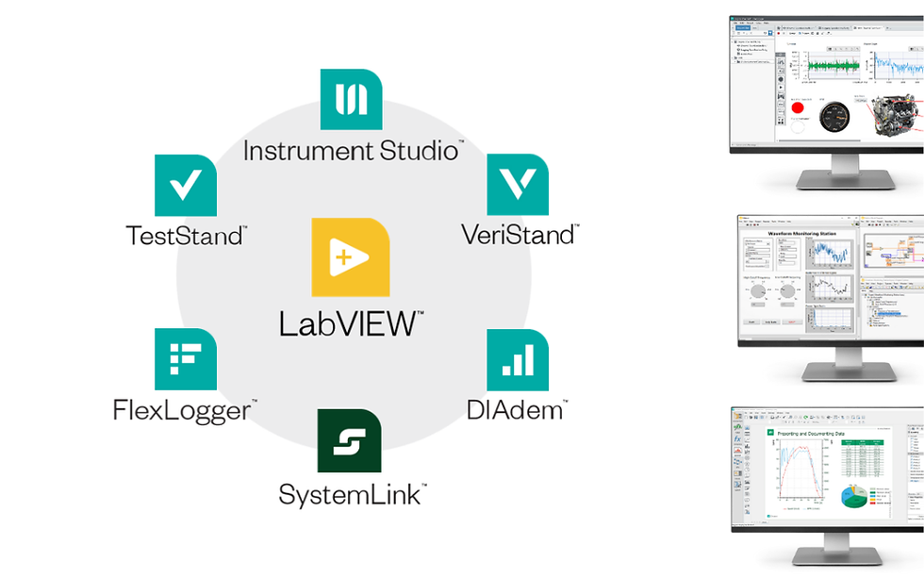
Task: Click the engine image in top monitor
Action: (x=894, y=116)
